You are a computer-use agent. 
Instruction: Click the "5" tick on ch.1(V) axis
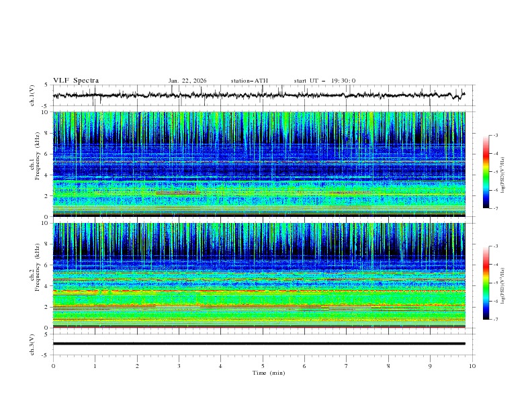[x=46, y=85]
